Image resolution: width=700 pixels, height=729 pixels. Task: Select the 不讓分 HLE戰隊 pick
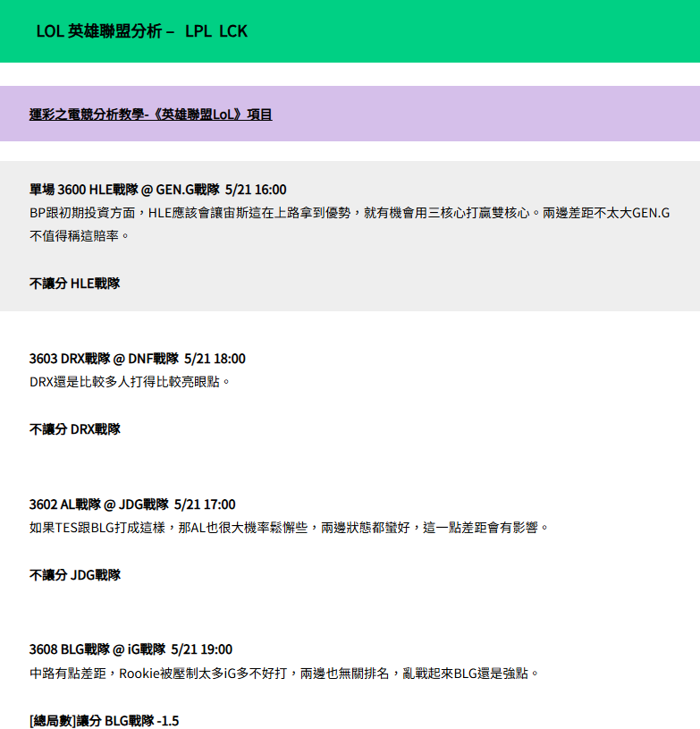click(x=75, y=284)
